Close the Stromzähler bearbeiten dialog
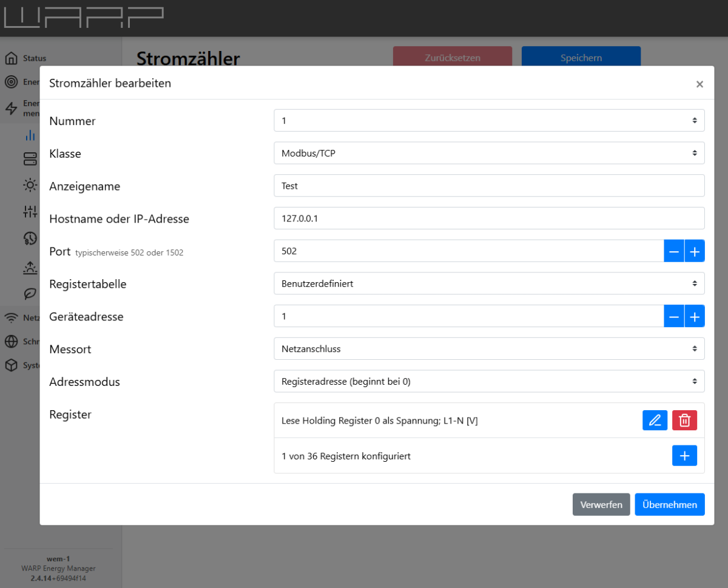The width and height of the screenshot is (728, 588). 699,84
